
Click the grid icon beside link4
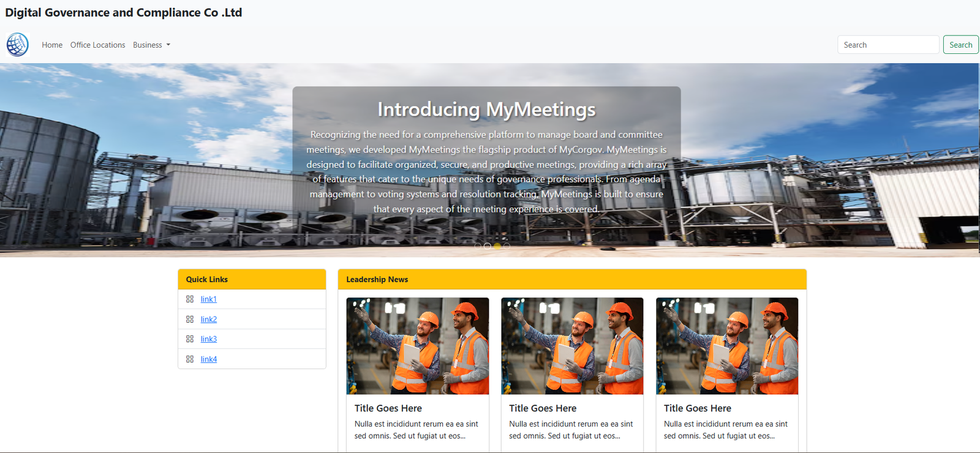click(190, 359)
